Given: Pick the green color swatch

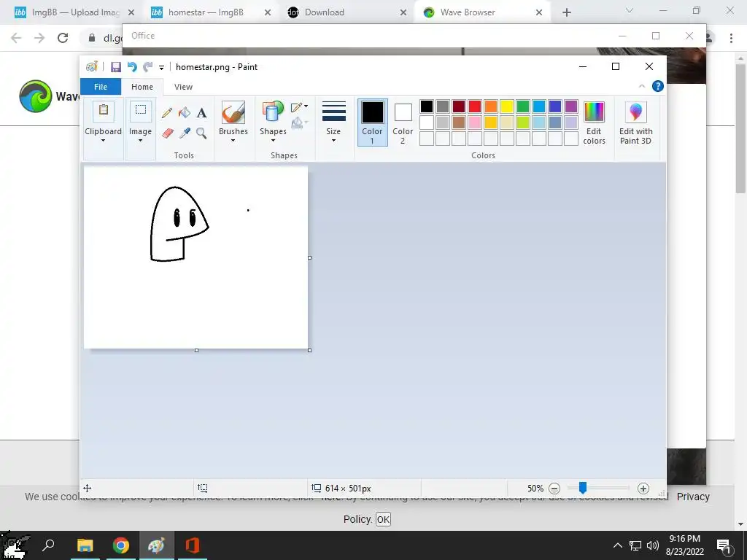Looking at the screenshot, I should point(523,106).
